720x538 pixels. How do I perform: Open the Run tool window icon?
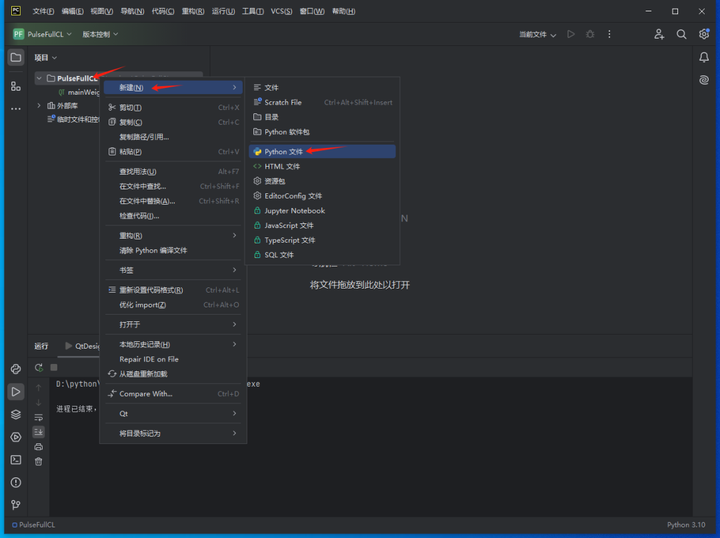click(16, 392)
